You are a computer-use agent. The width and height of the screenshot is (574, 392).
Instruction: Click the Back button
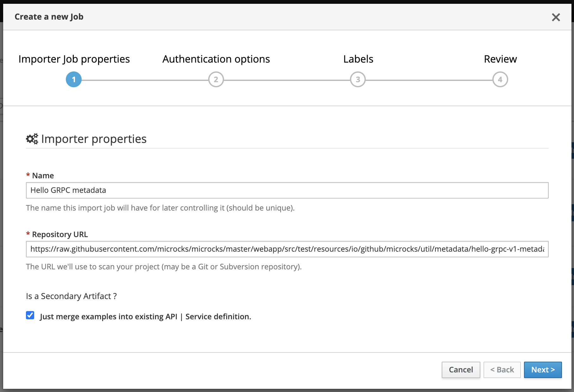502,370
